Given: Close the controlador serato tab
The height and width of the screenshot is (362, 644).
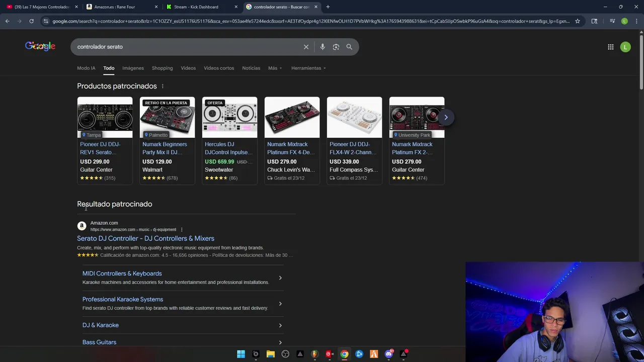Looking at the screenshot, I should click(316, 7).
